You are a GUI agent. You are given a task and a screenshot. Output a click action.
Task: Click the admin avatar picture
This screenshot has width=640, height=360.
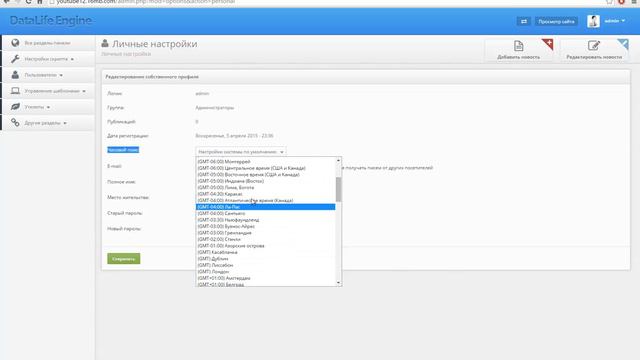click(593, 21)
